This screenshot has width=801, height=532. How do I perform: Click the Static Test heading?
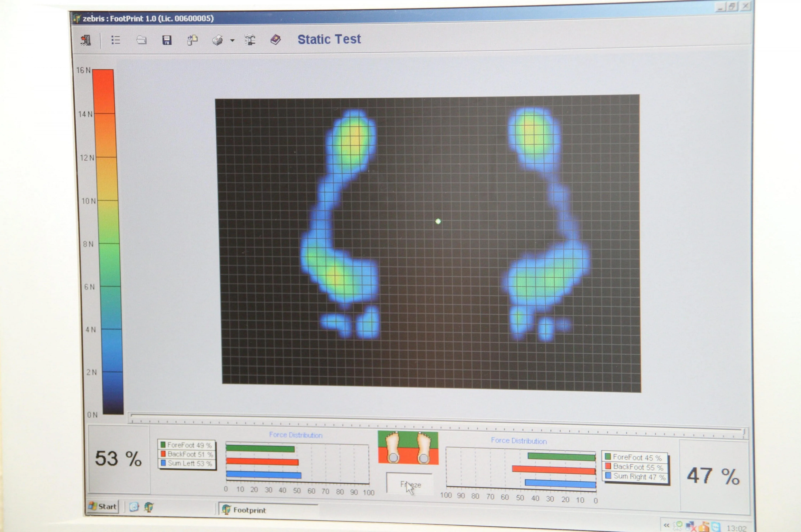tap(329, 39)
